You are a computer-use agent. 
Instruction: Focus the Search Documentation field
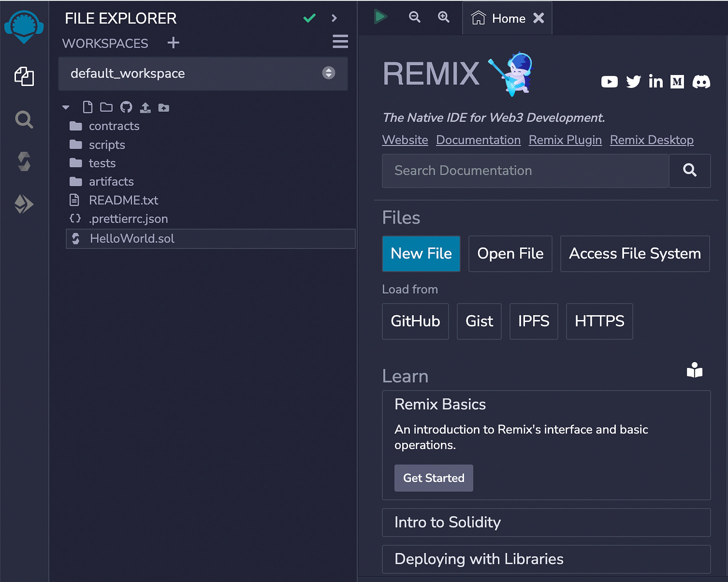pos(525,171)
